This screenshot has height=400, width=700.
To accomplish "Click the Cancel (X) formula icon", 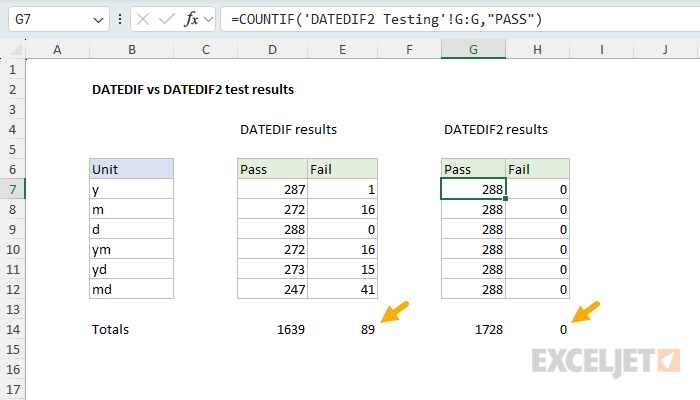I will pyautogui.click(x=143, y=19).
